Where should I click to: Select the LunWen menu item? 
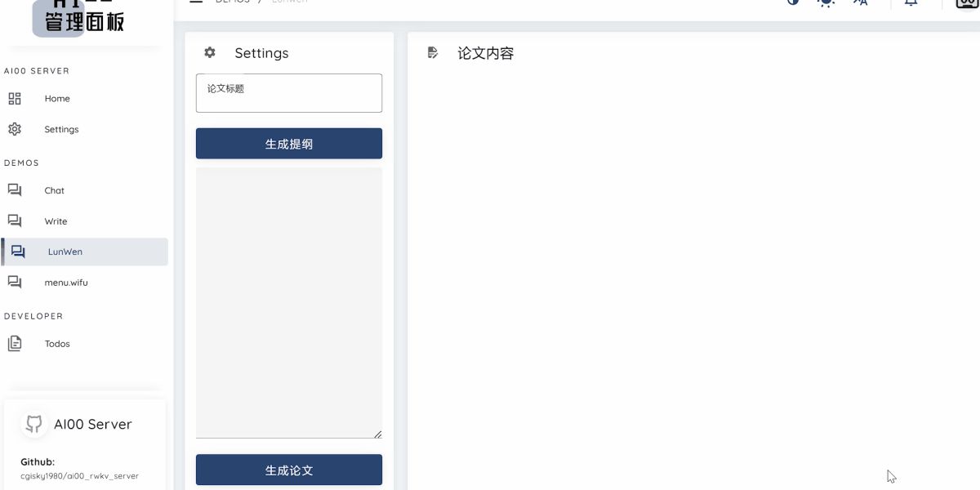(x=65, y=252)
